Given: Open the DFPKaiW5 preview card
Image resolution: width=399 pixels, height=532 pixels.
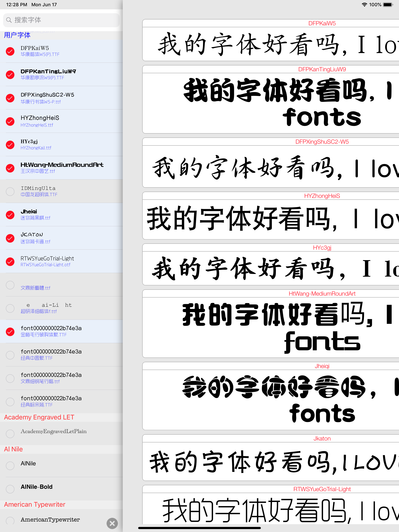Looking at the screenshot, I should click(271, 40).
